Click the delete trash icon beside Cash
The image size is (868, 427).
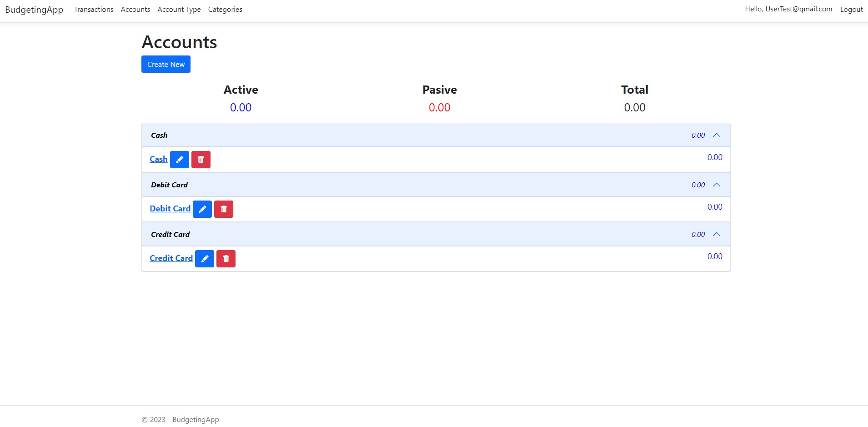(201, 159)
